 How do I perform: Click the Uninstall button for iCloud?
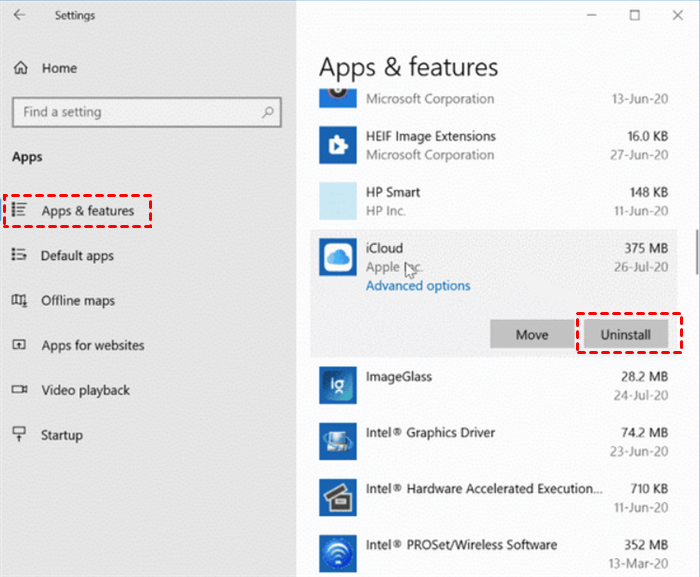[x=626, y=334]
